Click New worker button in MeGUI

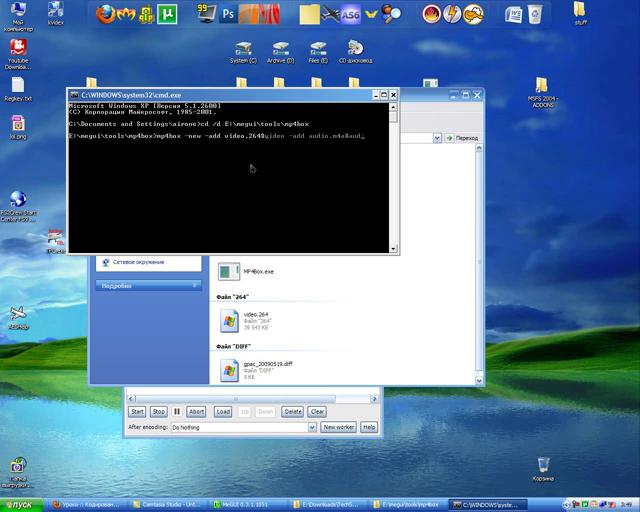coord(339,427)
